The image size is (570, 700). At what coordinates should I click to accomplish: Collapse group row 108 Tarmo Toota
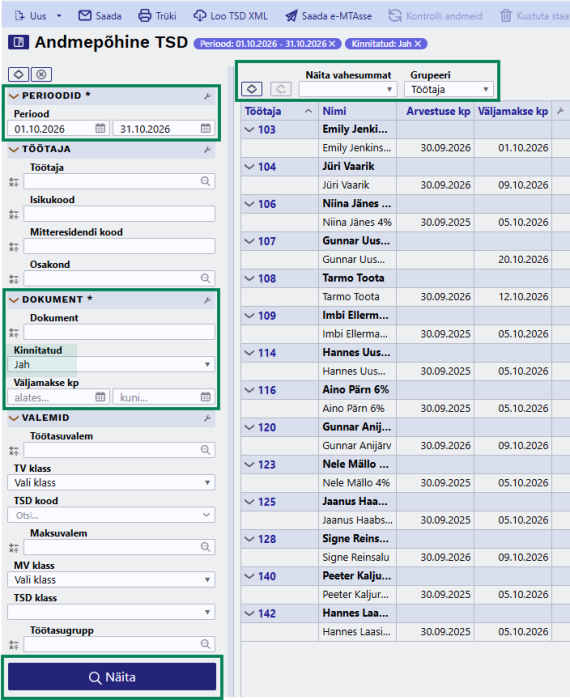[x=249, y=278]
